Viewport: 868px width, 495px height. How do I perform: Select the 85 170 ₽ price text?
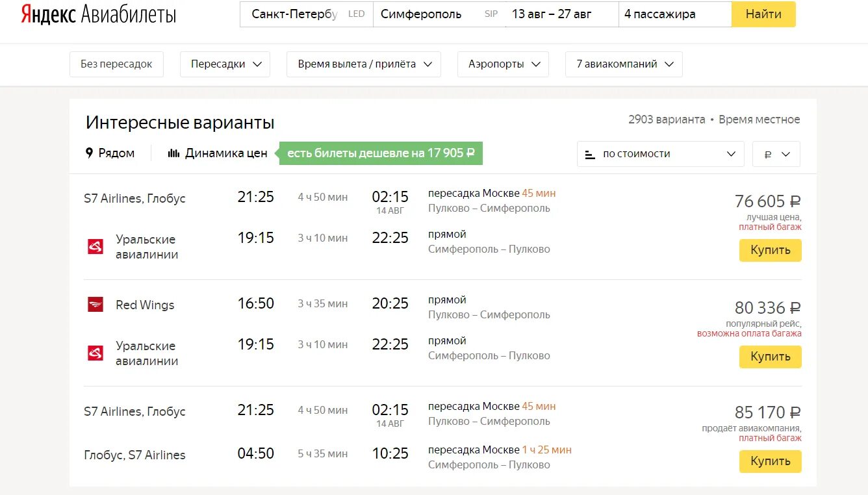pyautogui.click(x=768, y=412)
